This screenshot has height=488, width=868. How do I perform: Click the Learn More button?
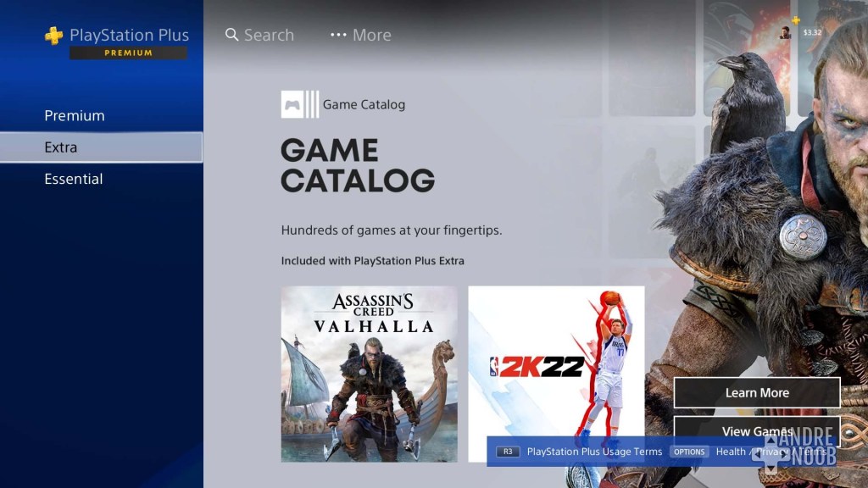756,392
